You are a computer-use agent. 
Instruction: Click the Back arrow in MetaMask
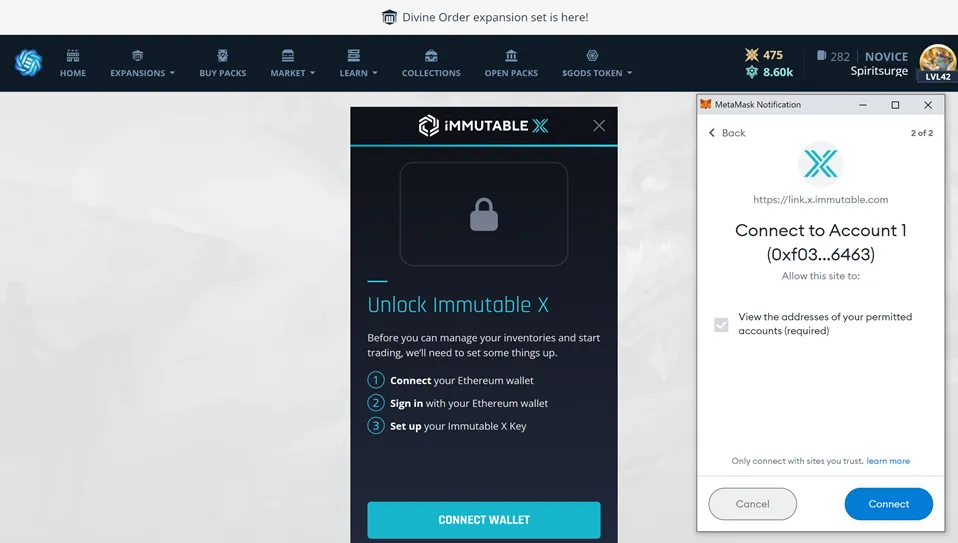pos(712,133)
